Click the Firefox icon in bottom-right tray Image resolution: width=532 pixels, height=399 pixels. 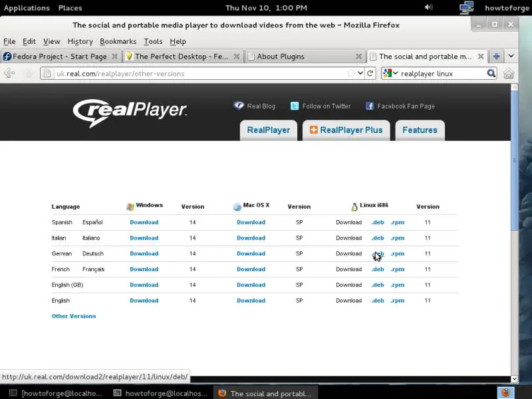click(506, 393)
